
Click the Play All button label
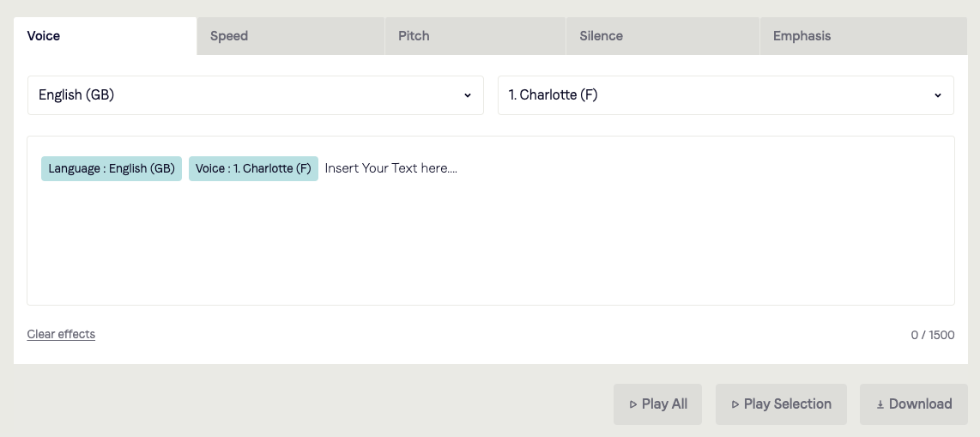[x=664, y=404]
